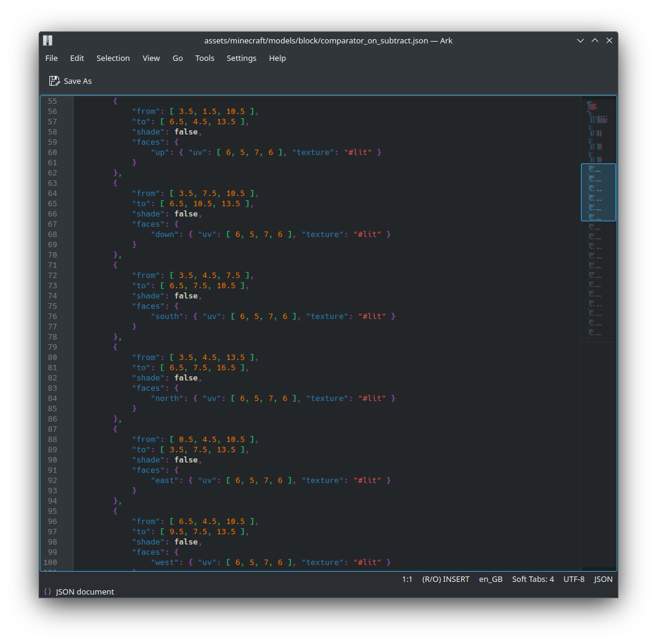The image size is (657, 644).
Task: Click the JSON document label
Action: coord(84,592)
